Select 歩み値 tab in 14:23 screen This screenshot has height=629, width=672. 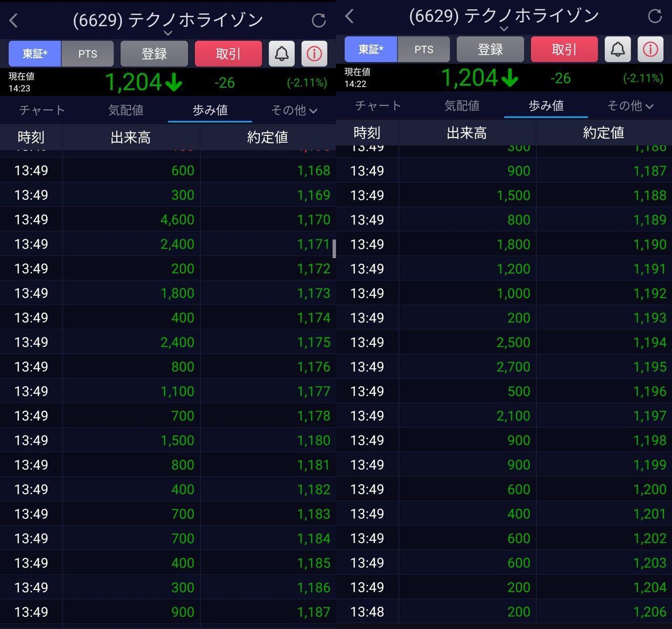tap(210, 110)
